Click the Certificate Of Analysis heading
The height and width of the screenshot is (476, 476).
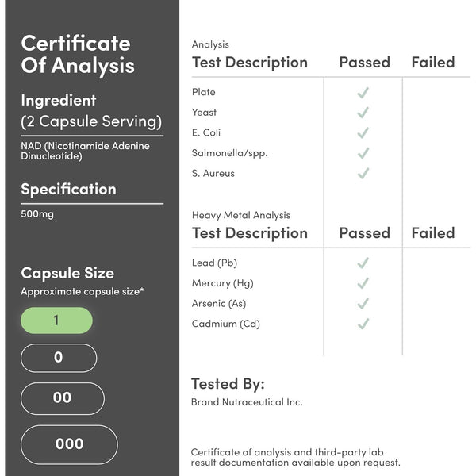[x=77, y=54]
